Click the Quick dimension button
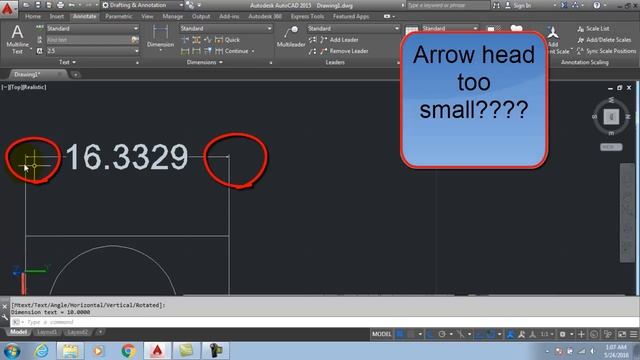Screen dimensions: 640x360 227,40
